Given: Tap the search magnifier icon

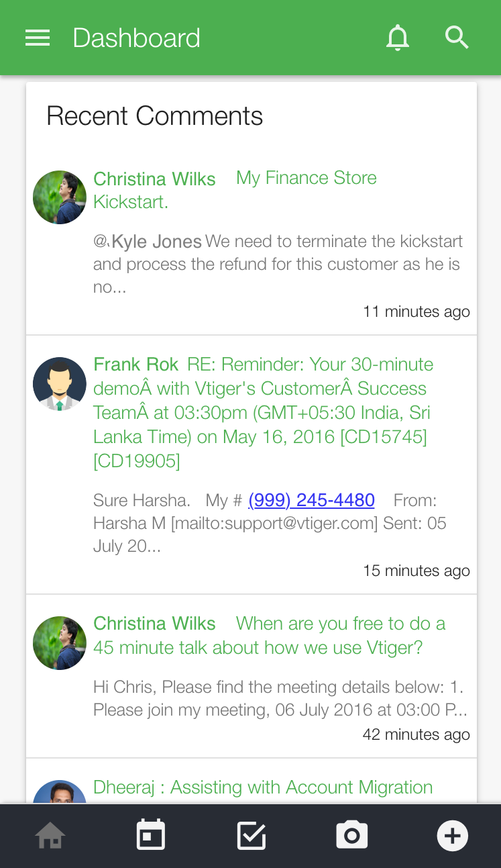Looking at the screenshot, I should [457, 38].
